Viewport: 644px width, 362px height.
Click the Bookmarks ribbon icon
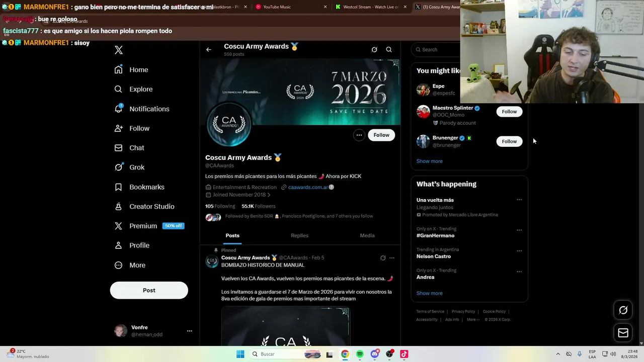coord(118,187)
